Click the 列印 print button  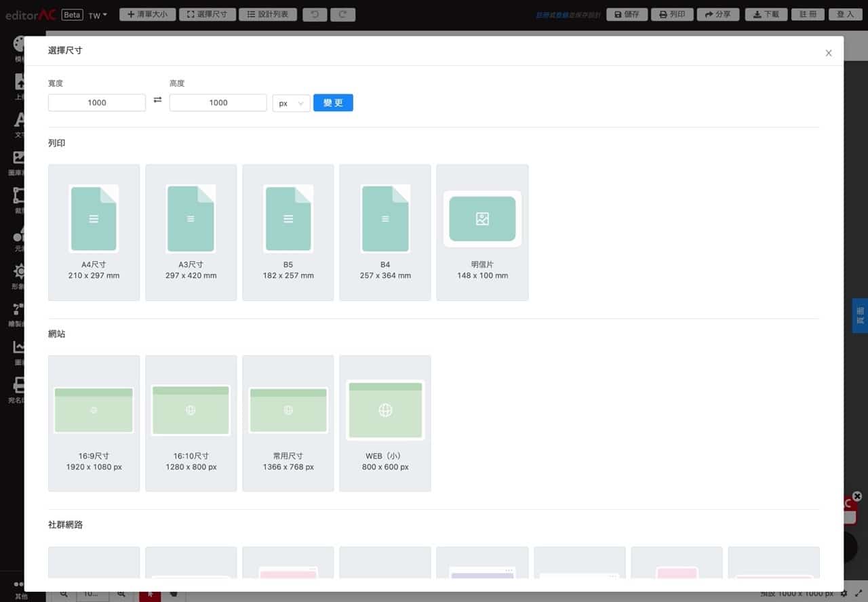click(672, 14)
